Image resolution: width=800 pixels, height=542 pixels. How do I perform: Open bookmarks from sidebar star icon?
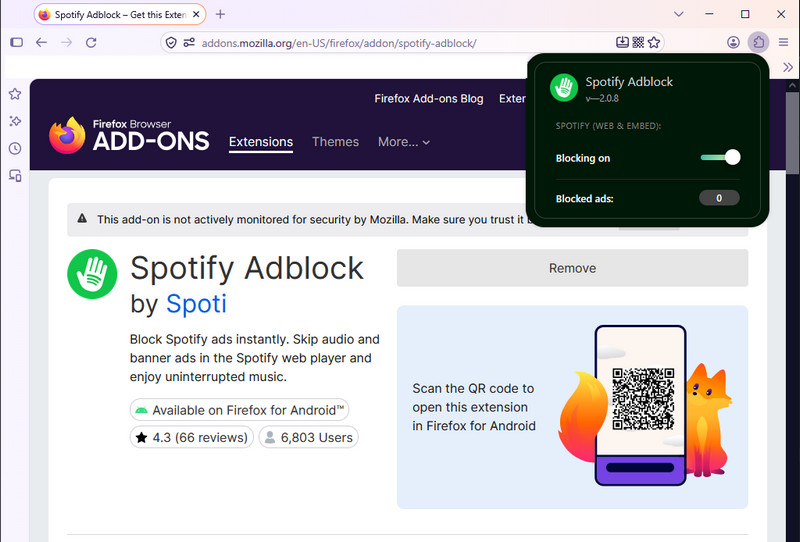(15, 94)
